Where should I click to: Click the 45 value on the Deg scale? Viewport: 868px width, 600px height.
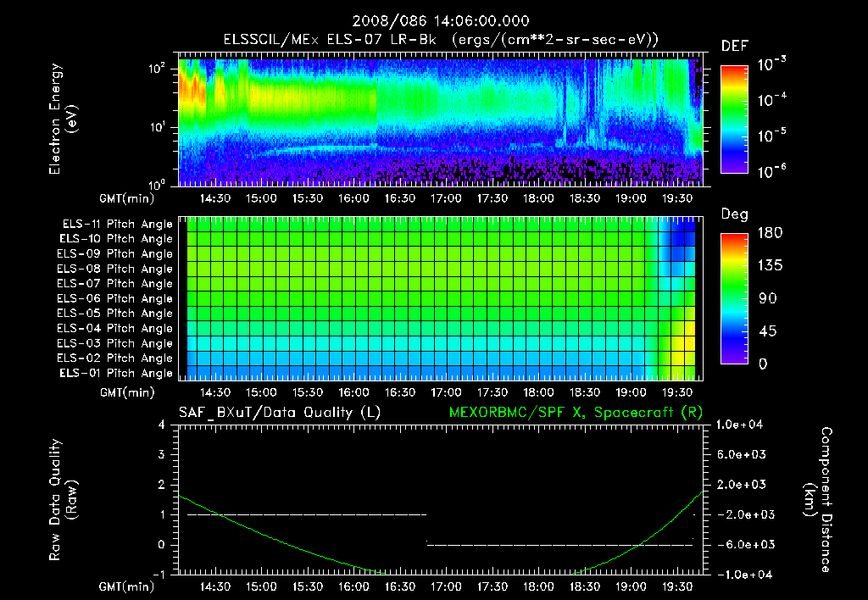pos(767,331)
